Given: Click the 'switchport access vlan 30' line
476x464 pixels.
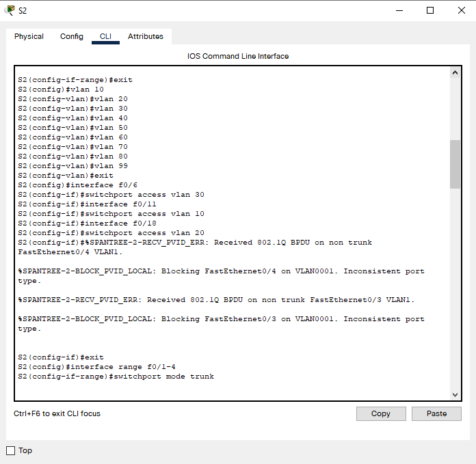Looking at the screenshot, I should coord(111,194).
